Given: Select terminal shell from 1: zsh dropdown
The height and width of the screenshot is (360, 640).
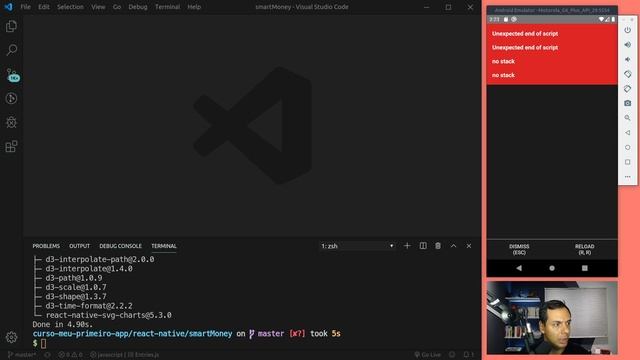Looking at the screenshot, I should (x=357, y=246).
